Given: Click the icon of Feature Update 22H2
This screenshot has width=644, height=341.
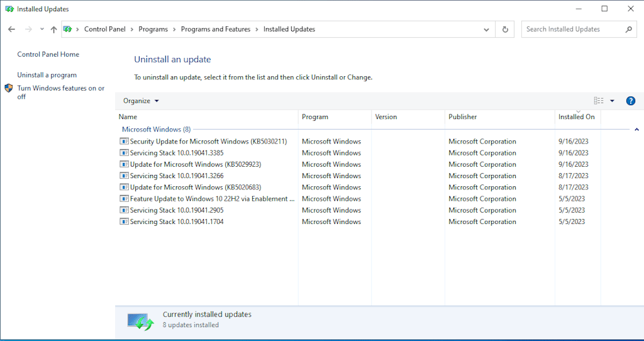Looking at the screenshot, I should [124, 199].
